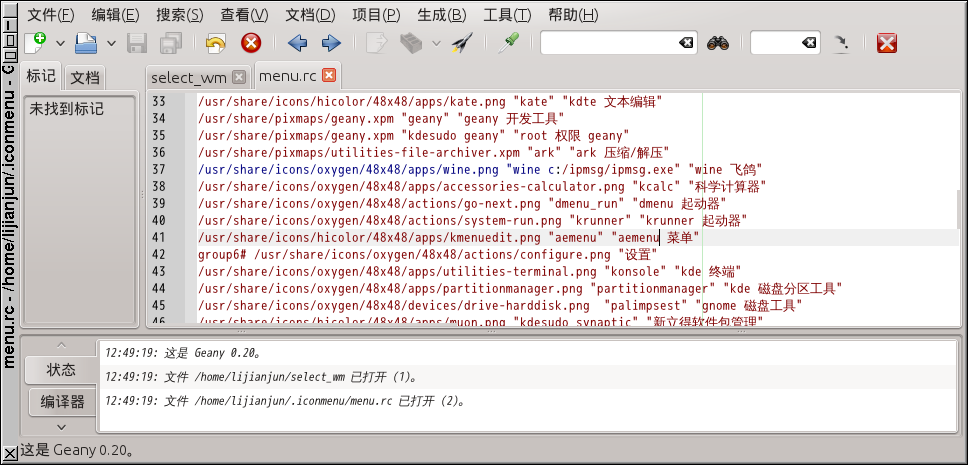Switch to the 文档 sidebar tab
This screenshot has width=968, height=465.
click(x=85, y=78)
